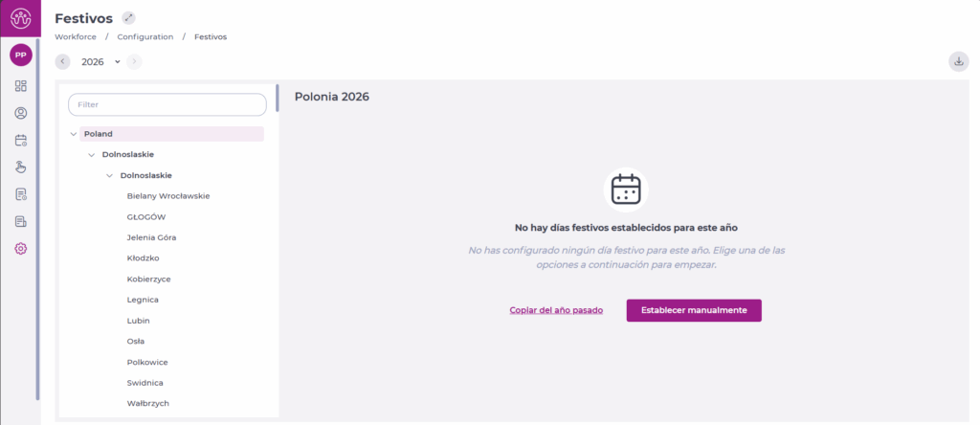Open the settings gear icon in sidebar
Screen dimensions: 980x425
(x=21, y=249)
